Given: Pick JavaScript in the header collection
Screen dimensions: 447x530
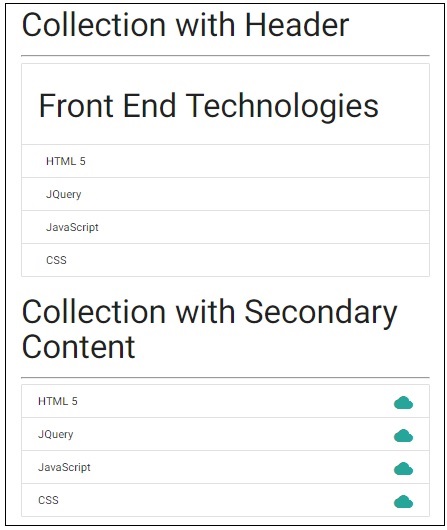Looking at the screenshot, I should [72, 227].
